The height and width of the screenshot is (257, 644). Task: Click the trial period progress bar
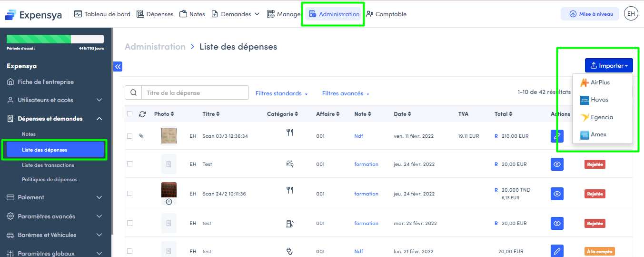tap(55, 39)
